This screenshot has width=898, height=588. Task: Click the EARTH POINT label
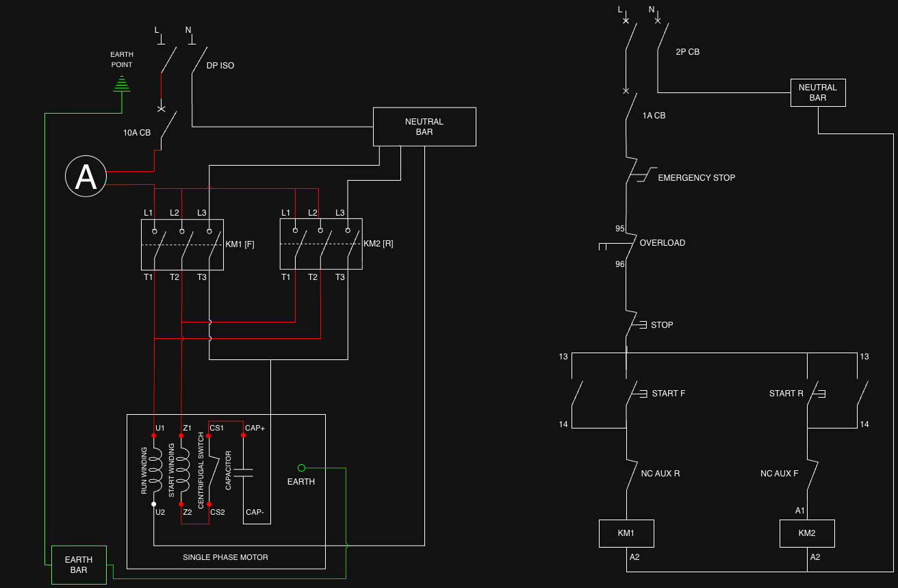[x=122, y=60]
